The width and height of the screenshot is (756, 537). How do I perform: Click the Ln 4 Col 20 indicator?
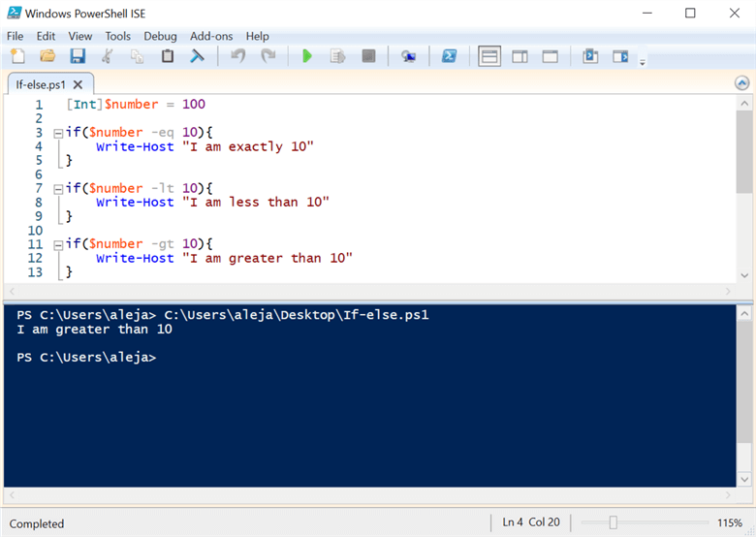531,522
